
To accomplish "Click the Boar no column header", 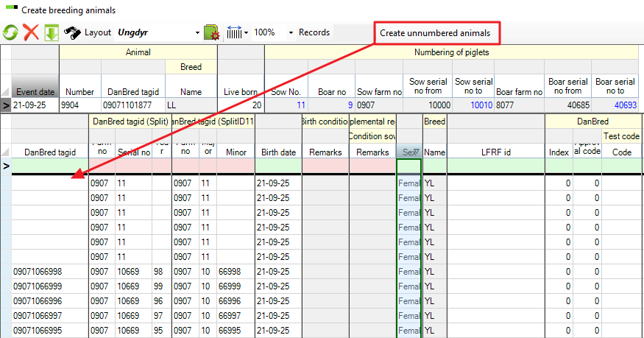I will point(331,86).
